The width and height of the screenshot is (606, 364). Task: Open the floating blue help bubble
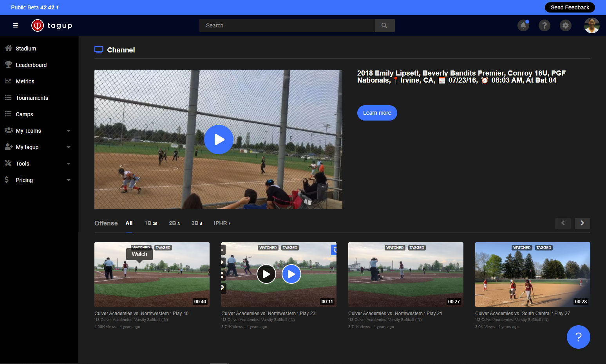(578, 337)
